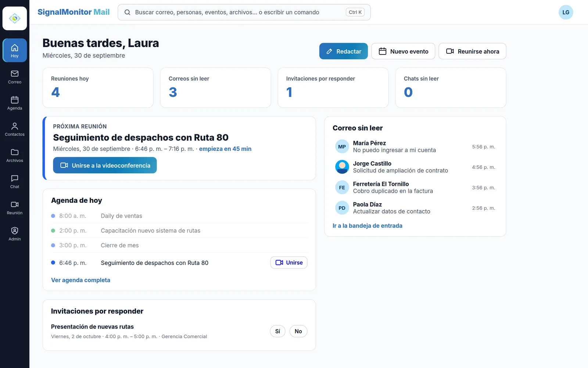Screen dimensions: 588x368
Task: Open email 'Actualizar datos de contacto'
Action: pos(415,208)
